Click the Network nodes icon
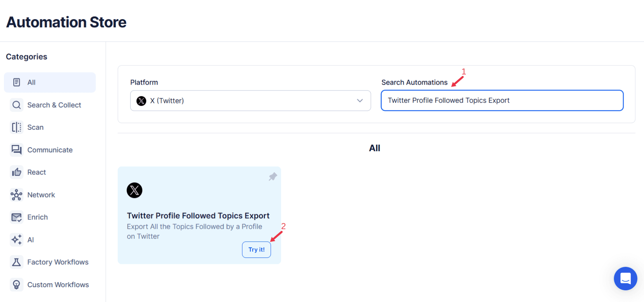Image resolution: width=644 pixels, height=302 pixels. click(16, 194)
